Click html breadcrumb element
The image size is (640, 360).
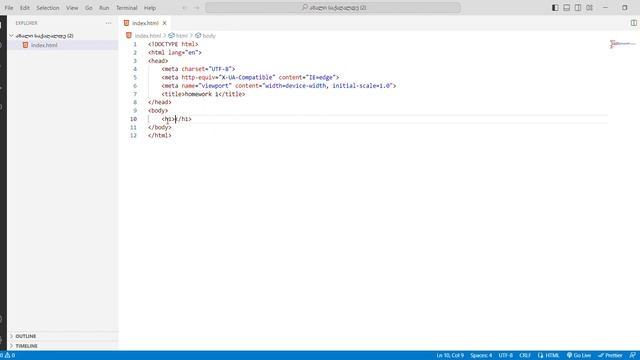(182, 36)
